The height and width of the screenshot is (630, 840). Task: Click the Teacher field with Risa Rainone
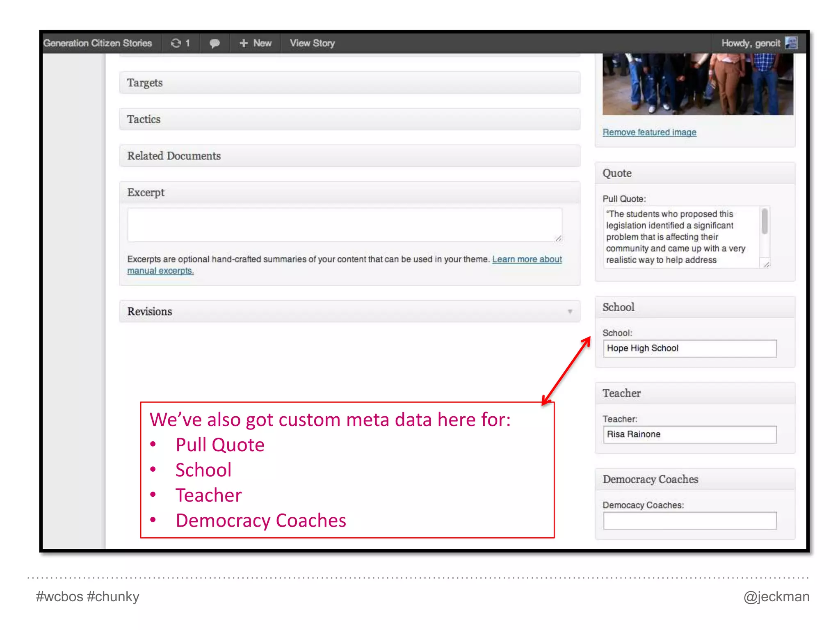(690, 434)
